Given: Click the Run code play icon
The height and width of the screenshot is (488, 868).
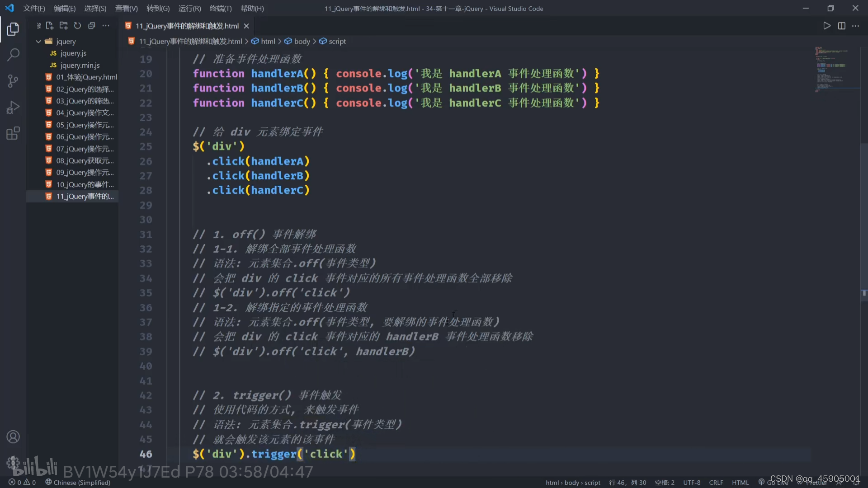Looking at the screenshot, I should 826,26.
